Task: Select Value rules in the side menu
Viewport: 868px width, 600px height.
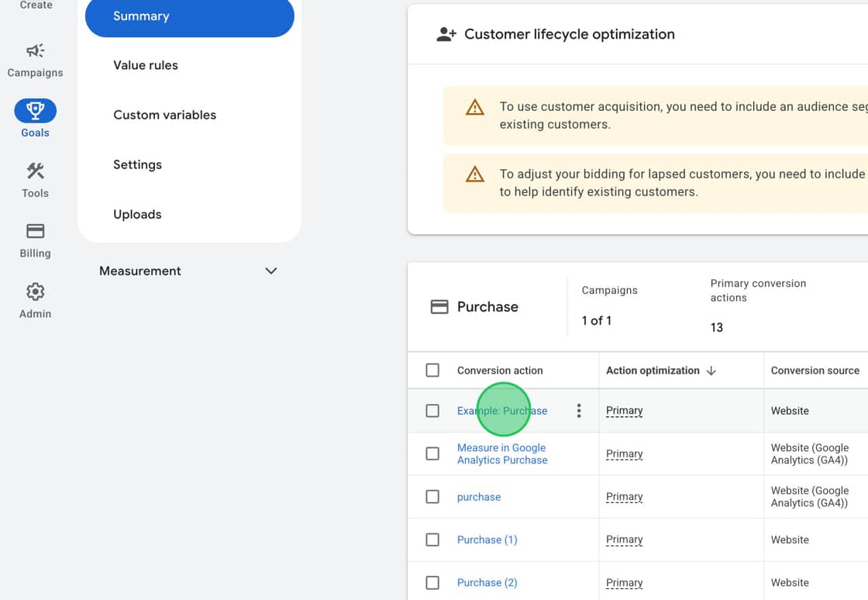Action: click(x=146, y=65)
